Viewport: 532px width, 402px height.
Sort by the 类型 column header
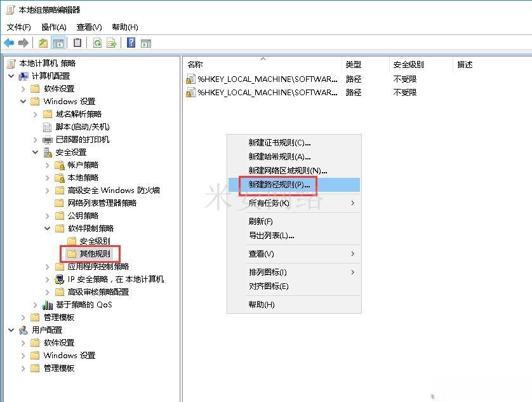tap(366, 65)
